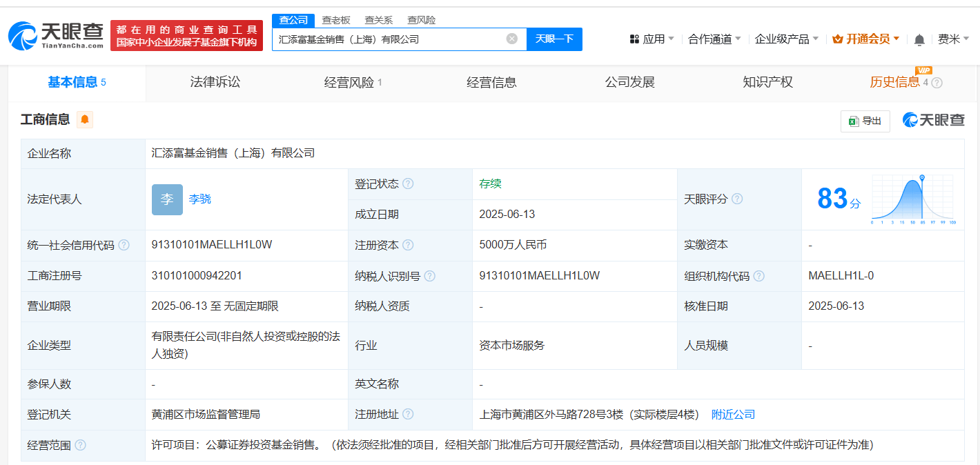The image size is (980, 465).
Task: Expand the 企业级产品 dropdown
Action: coord(786,39)
